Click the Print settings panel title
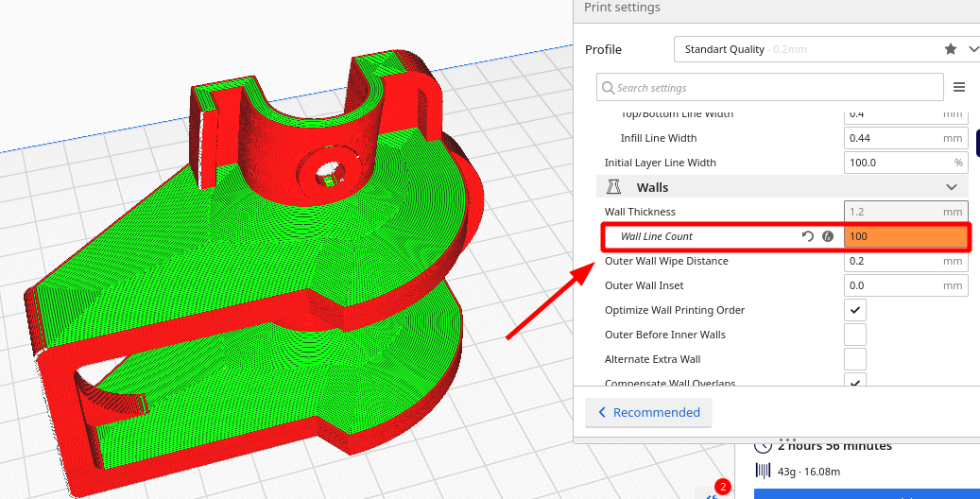Viewport: 980px width, 499px height. click(x=622, y=8)
